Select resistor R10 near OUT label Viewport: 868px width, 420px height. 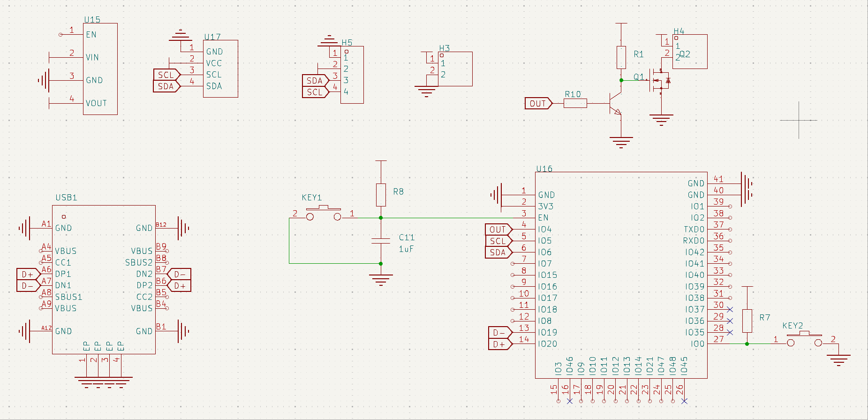575,103
